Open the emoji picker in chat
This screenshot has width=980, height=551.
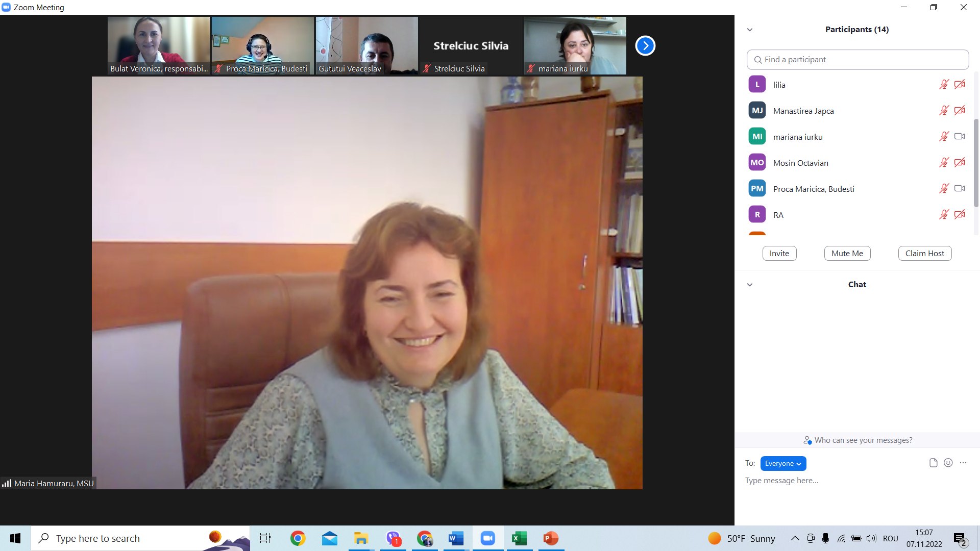[x=948, y=463]
